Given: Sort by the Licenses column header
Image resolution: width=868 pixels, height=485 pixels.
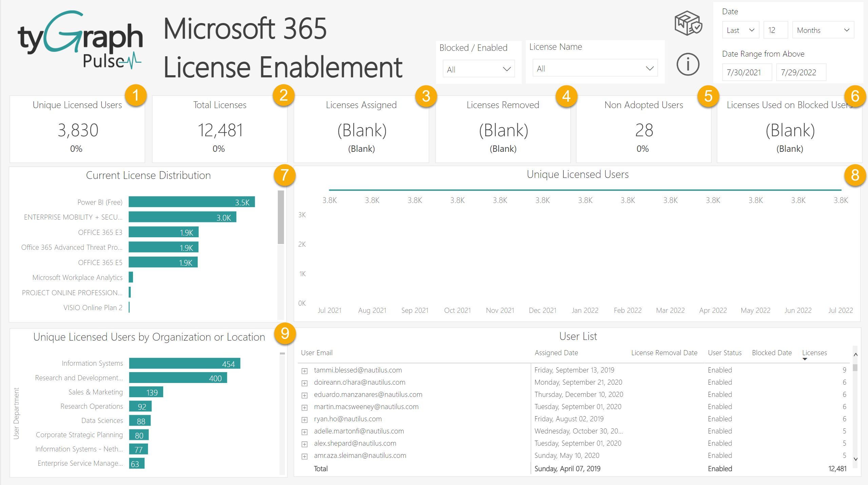Looking at the screenshot, I should pos(814,353).
